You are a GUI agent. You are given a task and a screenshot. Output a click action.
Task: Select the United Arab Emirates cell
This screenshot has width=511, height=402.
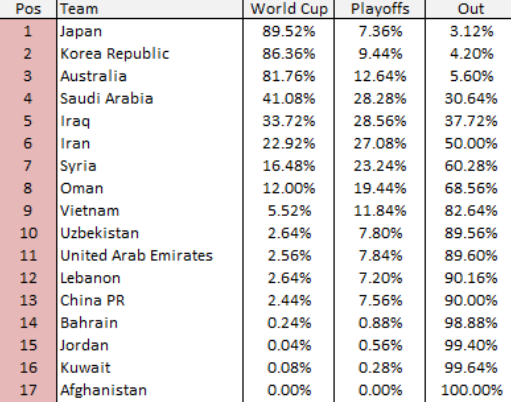pos(150,256)
